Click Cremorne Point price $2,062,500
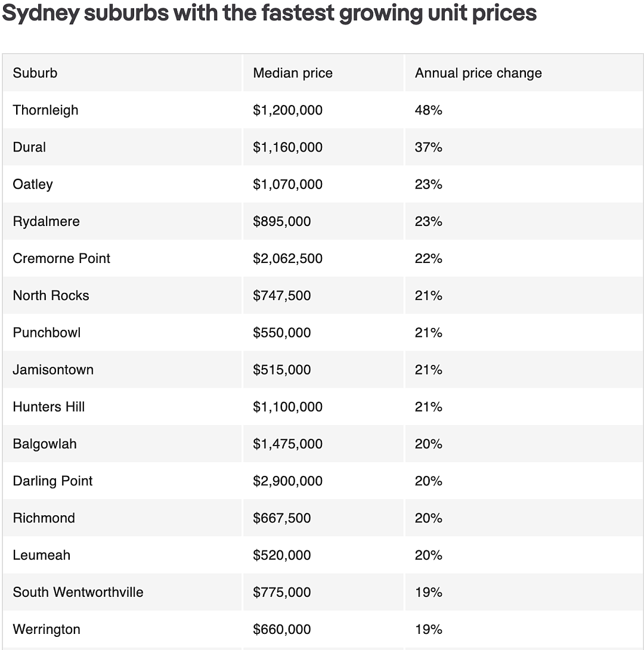Image resolution: width=644 pixels, height=650 pixels. click(287, 258)
